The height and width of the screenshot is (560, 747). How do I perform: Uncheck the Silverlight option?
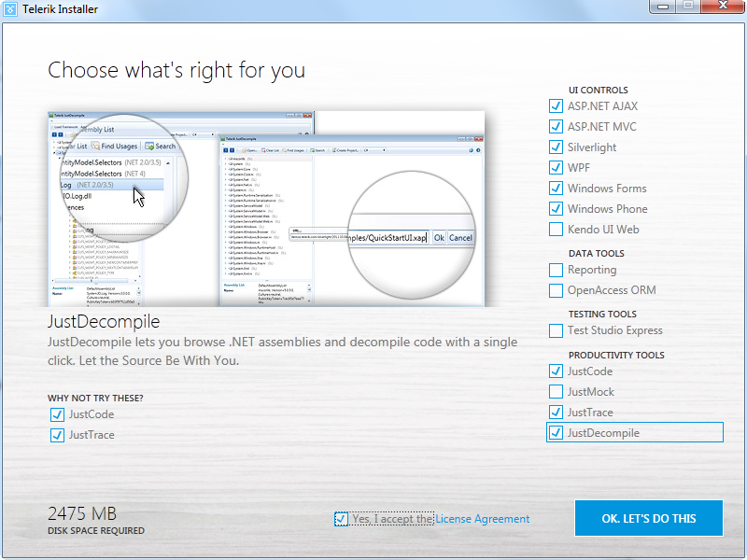tap(556, 147)
